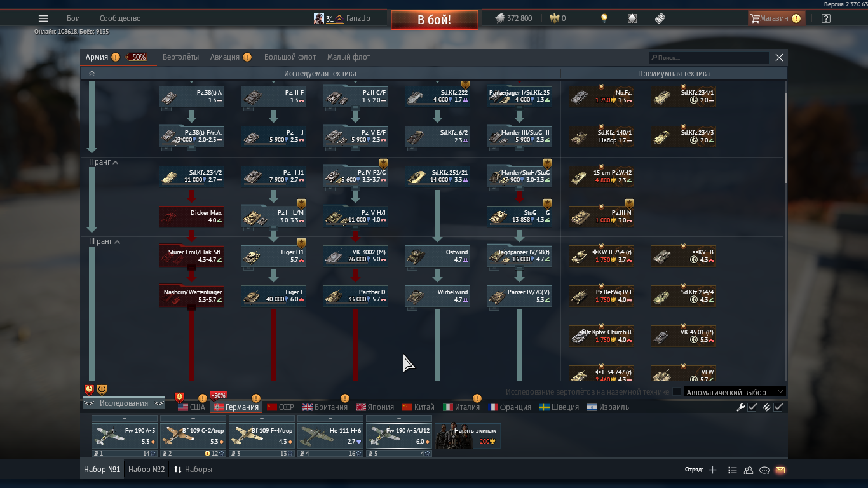
Task: Select the Швеция nation tab
Action: (x=559, y=407)
